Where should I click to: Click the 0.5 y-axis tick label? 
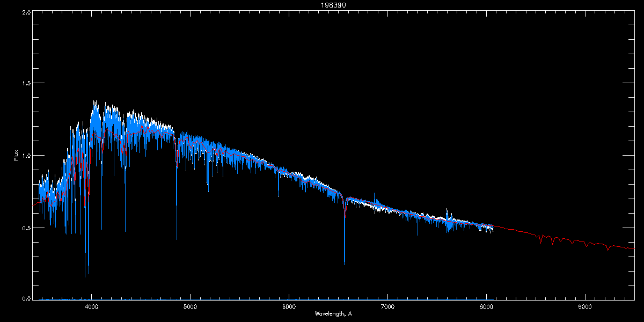[26, 228]
